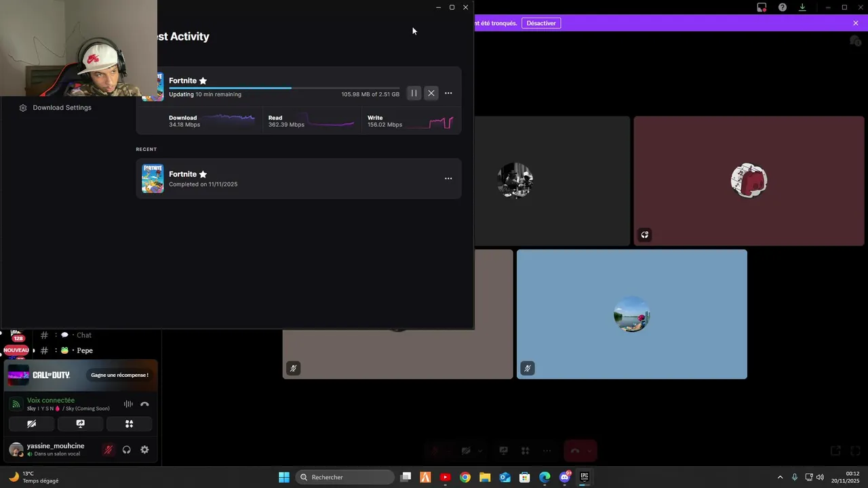Open Discord inbox icon in title bar

pos(762,7)
